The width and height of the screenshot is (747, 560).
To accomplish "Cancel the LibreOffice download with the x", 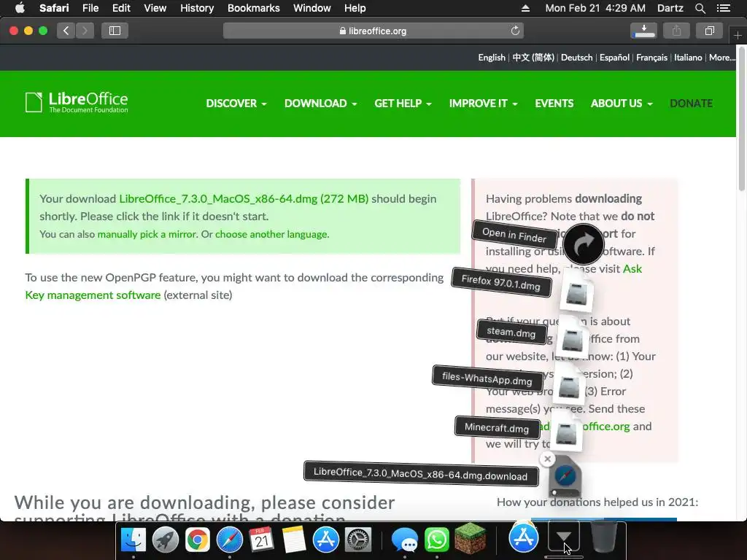I will pos(547,459).
